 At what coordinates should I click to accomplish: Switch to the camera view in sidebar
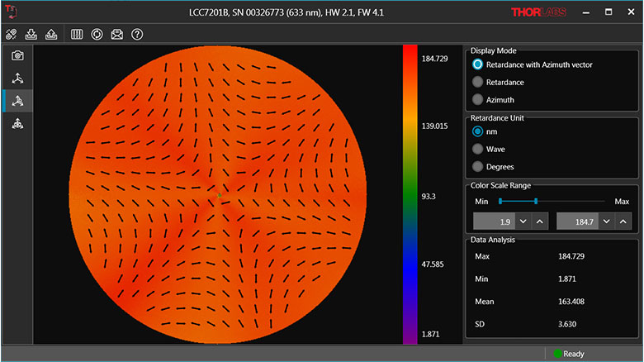pos(17,55)
